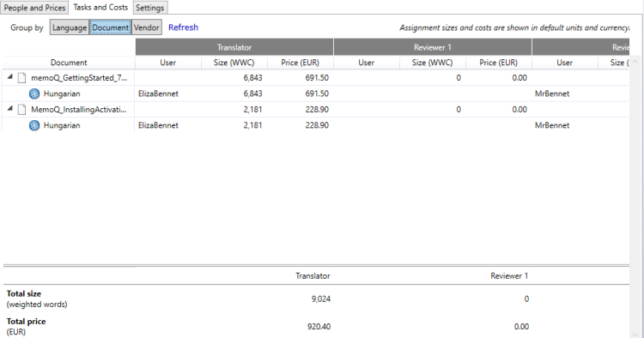The image size is (644, 338).
Task: Open the People and Prices tab
Action: (34, 8)
